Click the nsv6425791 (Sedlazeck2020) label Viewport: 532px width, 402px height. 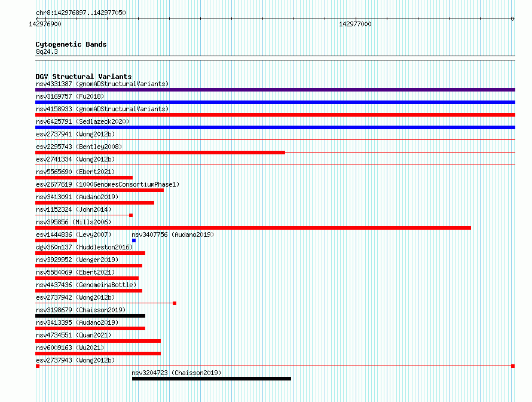(x=82, y=121)
